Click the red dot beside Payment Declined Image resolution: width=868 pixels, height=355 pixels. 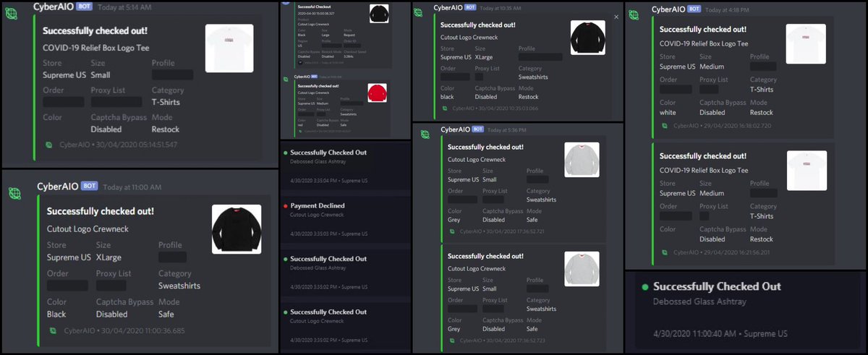point(286,205)
